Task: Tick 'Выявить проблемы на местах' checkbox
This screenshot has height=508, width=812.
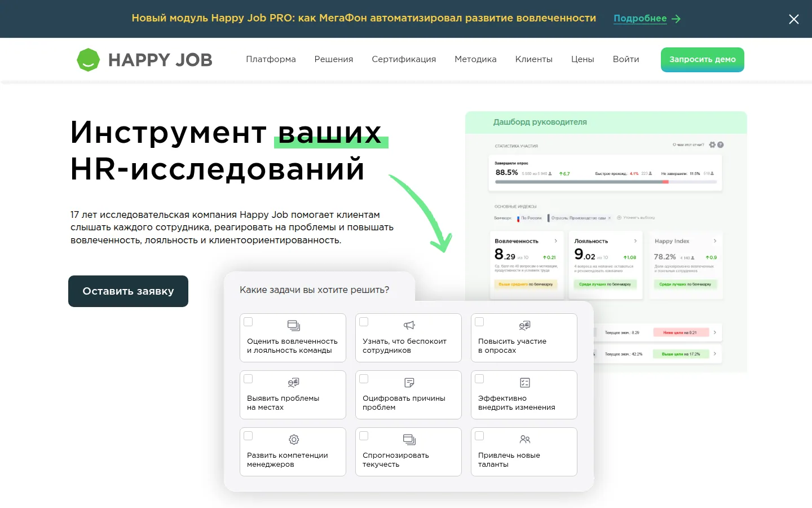Action: (248, 379)
